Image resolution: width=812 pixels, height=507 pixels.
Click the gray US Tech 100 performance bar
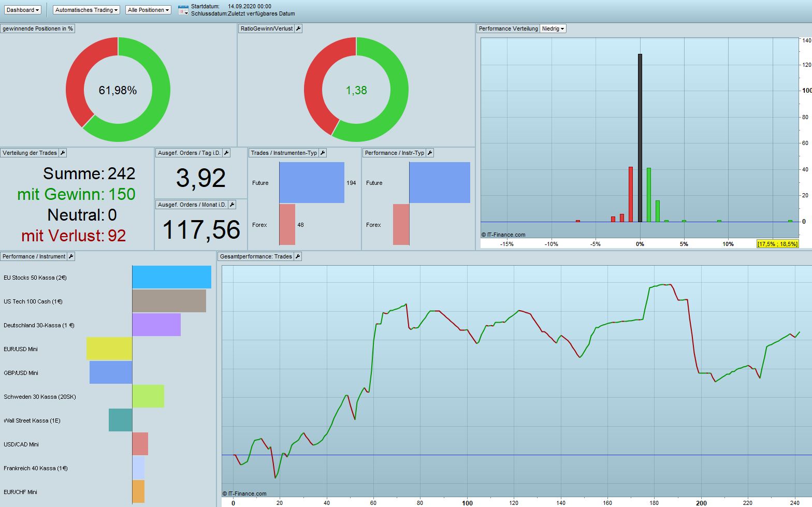pyautogui.click(x=169, y=301)
